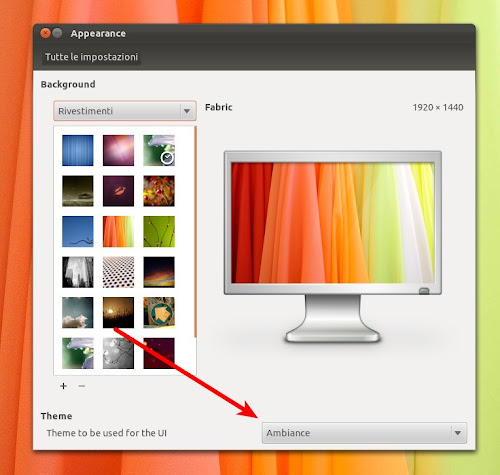Select the bottom-row white flower wallpaper thumbnail
Image resolution: width=500 pixels, height=475 pixels.
[x=78, y=353]
